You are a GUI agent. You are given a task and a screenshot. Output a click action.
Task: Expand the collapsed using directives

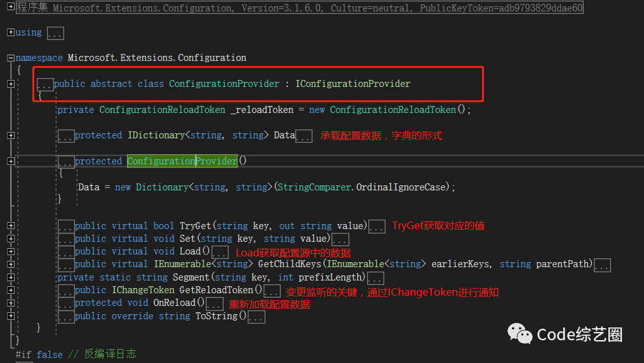click(11, 32)
